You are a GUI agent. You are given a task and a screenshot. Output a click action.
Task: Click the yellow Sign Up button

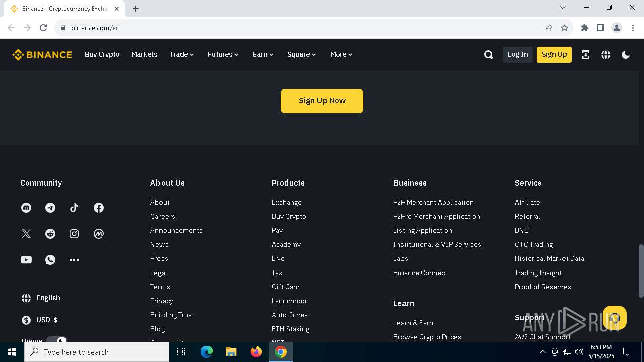(x=554, y=54)
